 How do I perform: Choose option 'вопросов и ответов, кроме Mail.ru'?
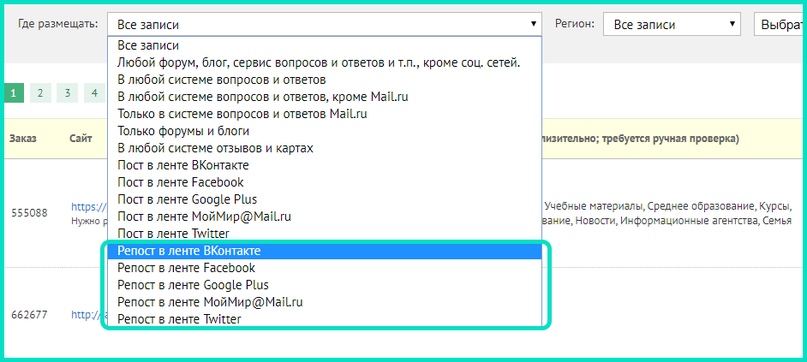[324, 97]
